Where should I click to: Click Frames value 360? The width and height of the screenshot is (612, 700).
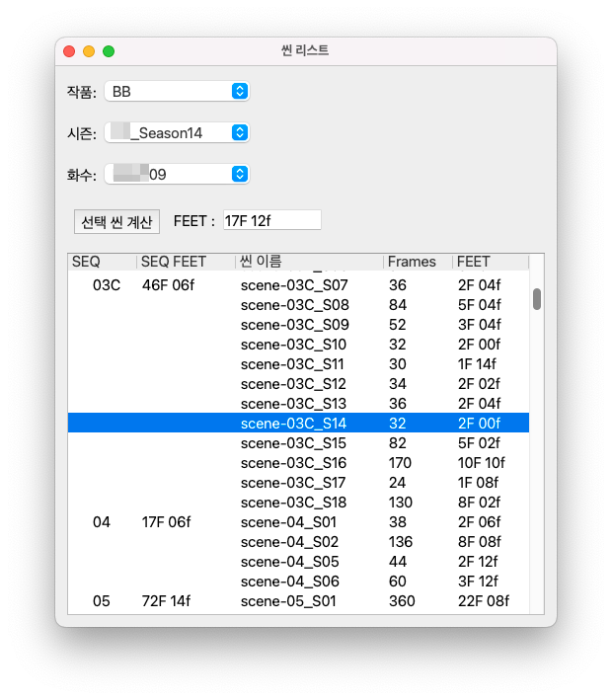pos(402,601)
